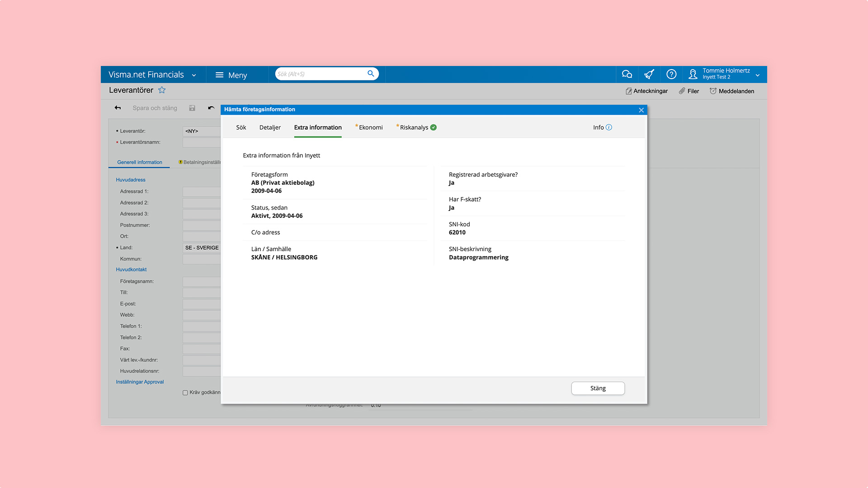Open the Land SE - SVERIGE combo
868x488 pixels.
tap(202, 248)
